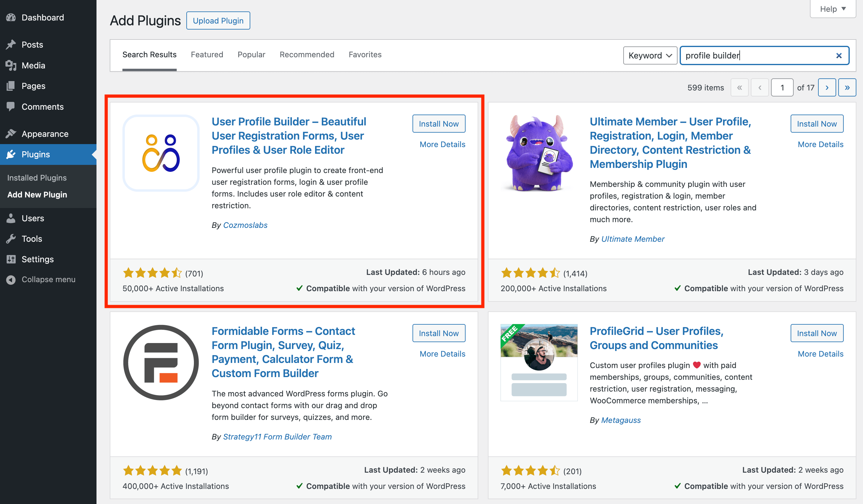This screenshot has height=504, width=863.
Task: Click Last Updated 6 hours ago text
Action: (x=416, y=272)
